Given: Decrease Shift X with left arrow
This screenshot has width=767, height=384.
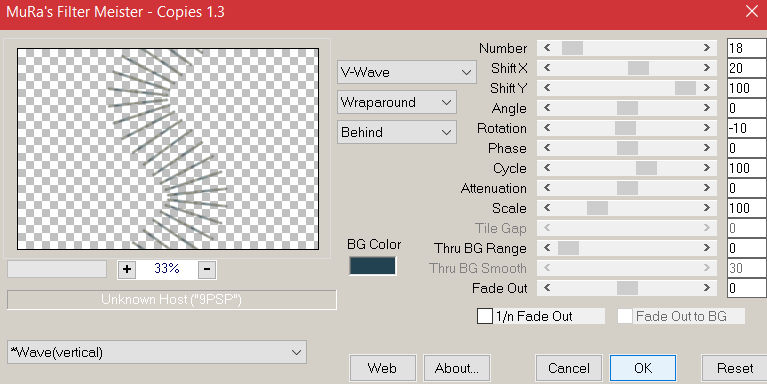Looking at the screenshot, I should click(547, 68).
